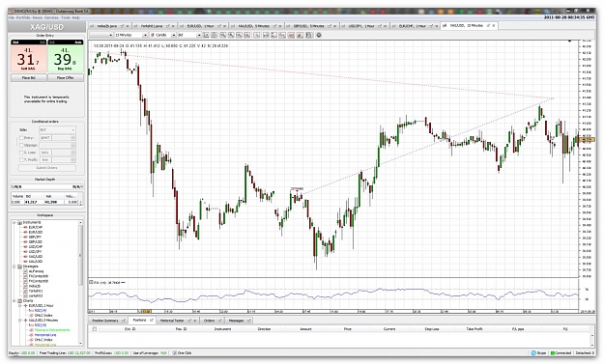Toggle the One Click checkbox
This screenshot has height=364, width=604.
(x=175, y=352)
